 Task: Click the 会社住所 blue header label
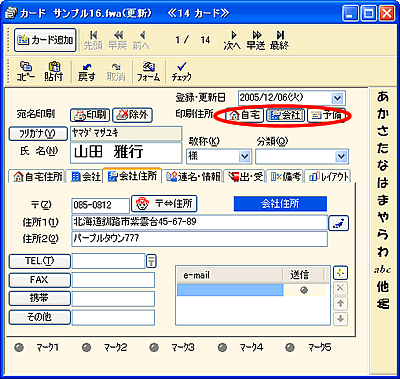[x=280, y=204]
